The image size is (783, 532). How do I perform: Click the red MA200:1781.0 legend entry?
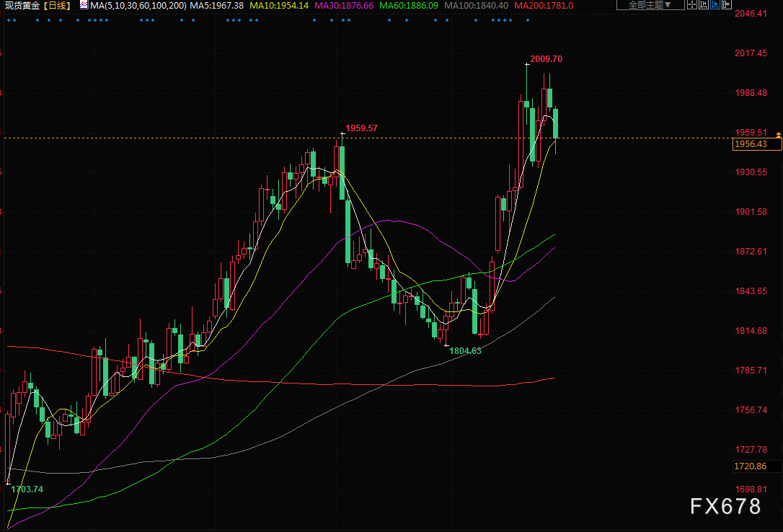(544, 5)
